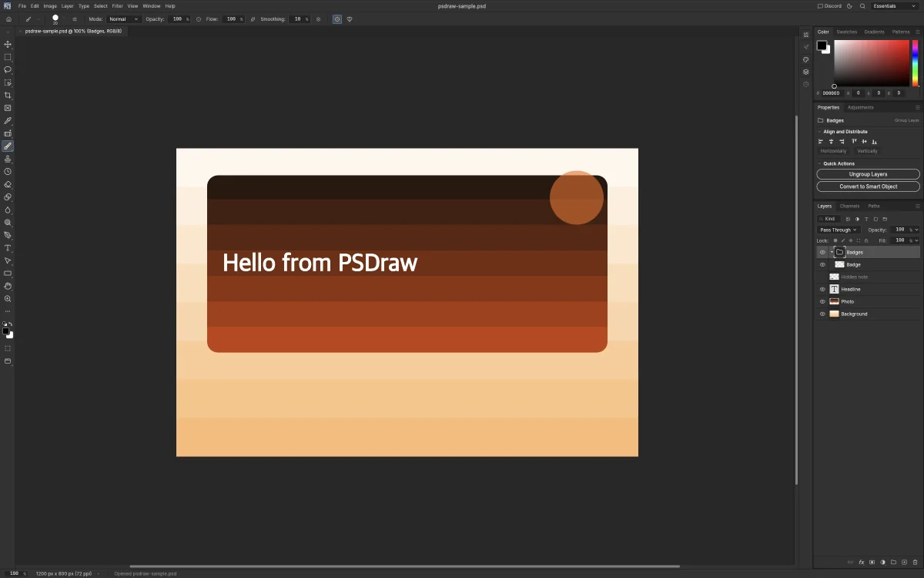Select the Move tool

(x=8, y=45)
